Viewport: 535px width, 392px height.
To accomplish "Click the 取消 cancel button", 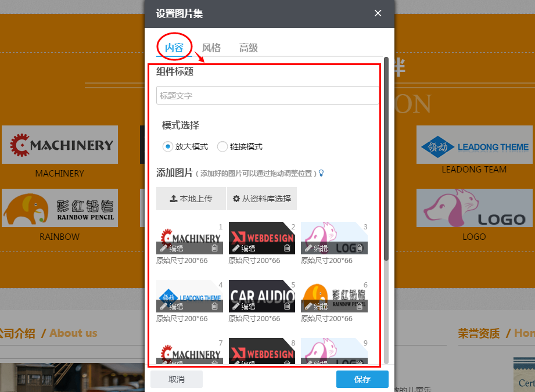I will [x=177, y=379].
